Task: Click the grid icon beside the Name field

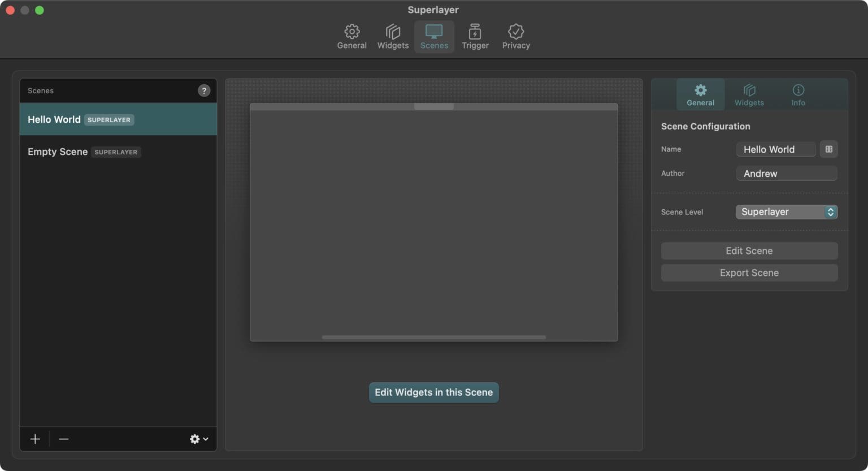Action: (828, 149)
